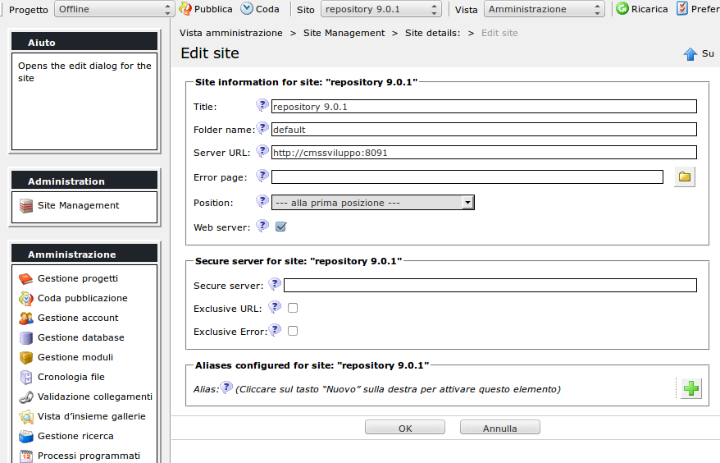The height and width of the screenshot is (463, 720).
Task: Click the Annulla cancel button
Action: click(x=500, y=428)
